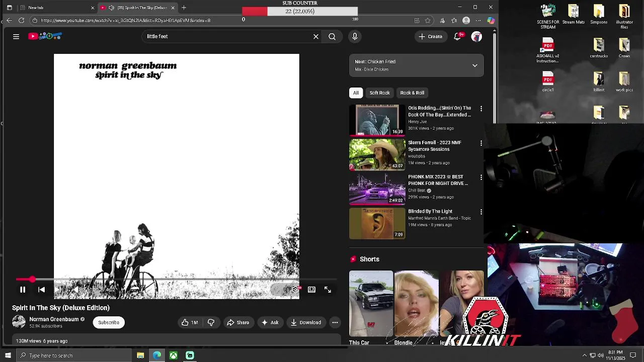Open options for Blinded By The Light

pos(481,212)
